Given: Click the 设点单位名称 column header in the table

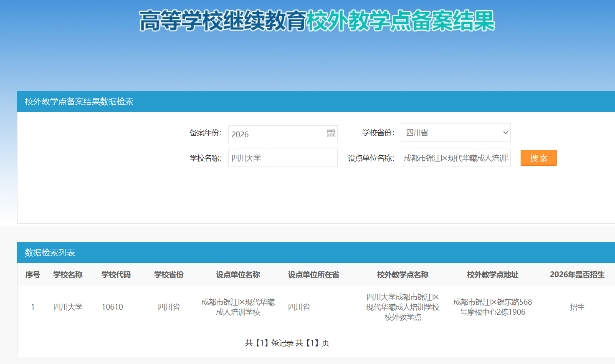Looking at the screenshot, I should point(238,275).
